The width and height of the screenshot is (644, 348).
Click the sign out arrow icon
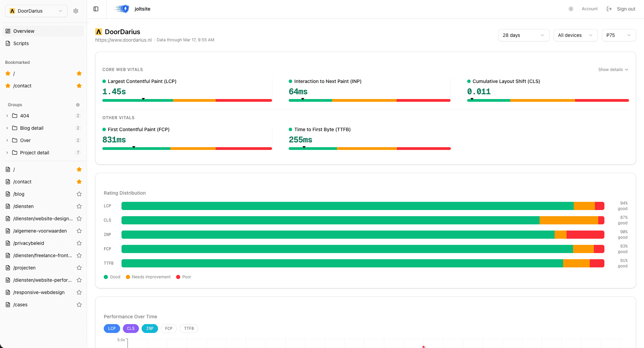point(609,9)
